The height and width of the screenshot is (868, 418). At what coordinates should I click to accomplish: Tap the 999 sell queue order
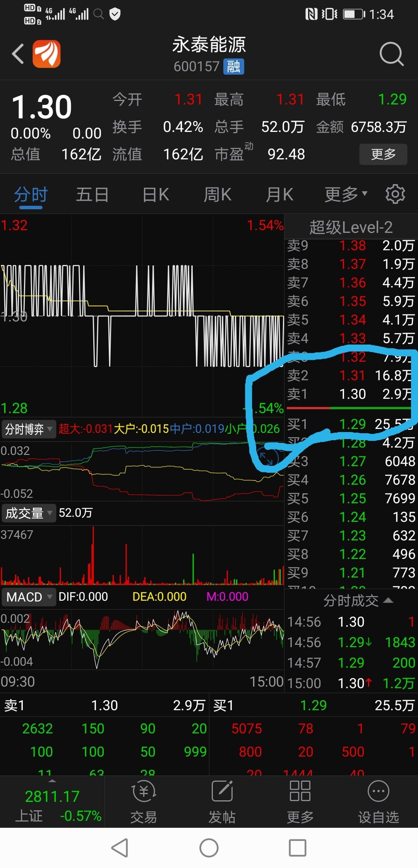pos(195,752)
